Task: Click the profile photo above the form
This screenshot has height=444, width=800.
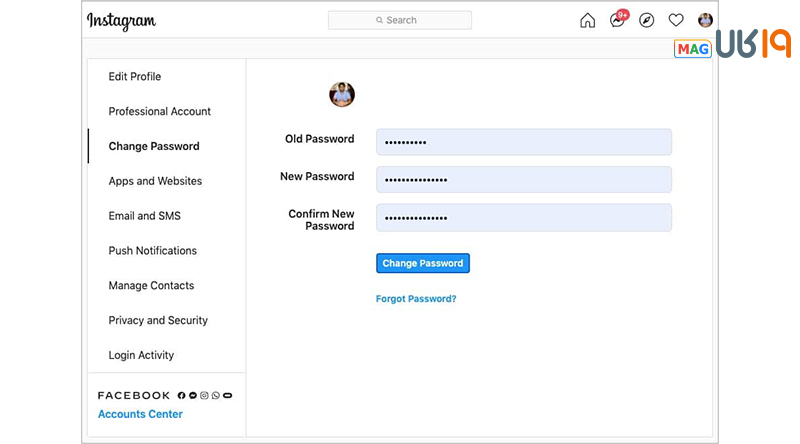Action: [x=342, y=94]
